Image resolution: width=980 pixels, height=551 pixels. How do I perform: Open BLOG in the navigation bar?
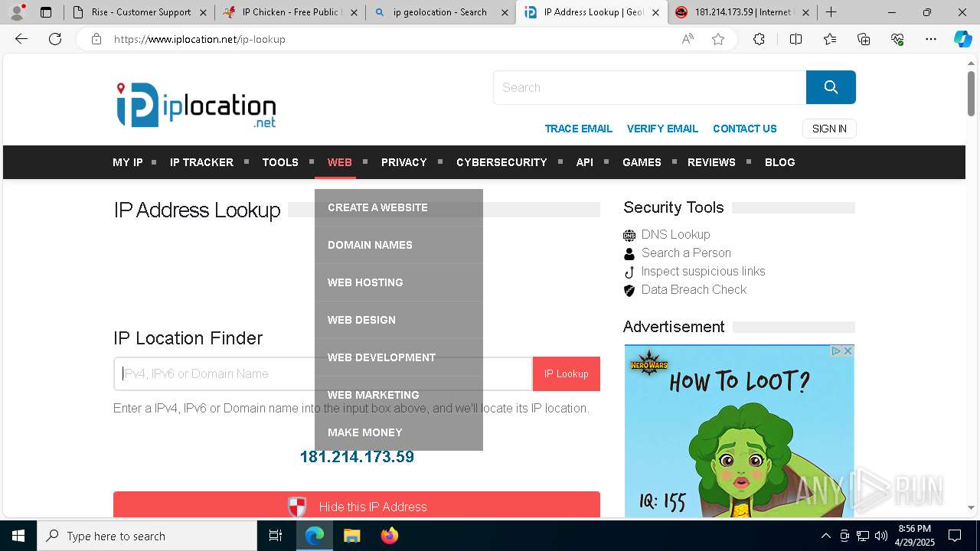click(780, 162)
